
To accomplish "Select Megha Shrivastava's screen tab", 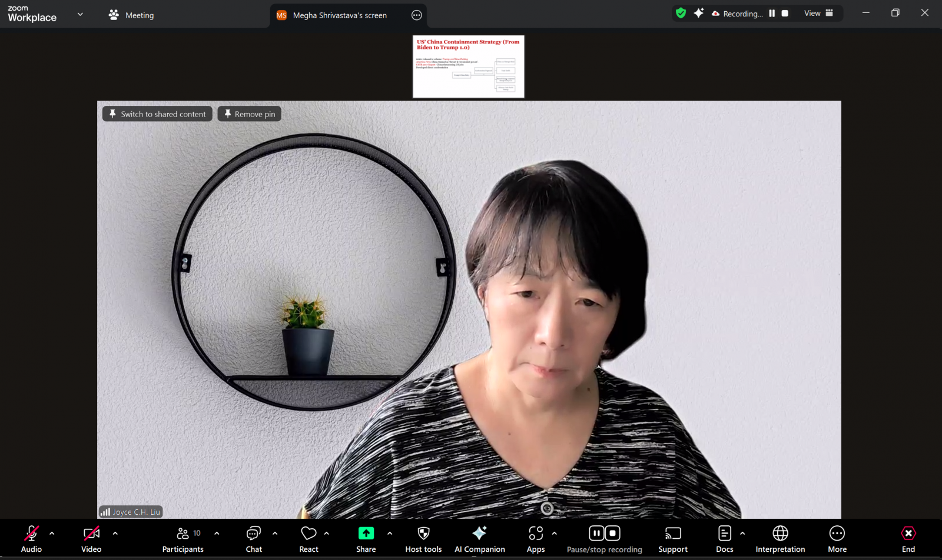I will [339, 15].
